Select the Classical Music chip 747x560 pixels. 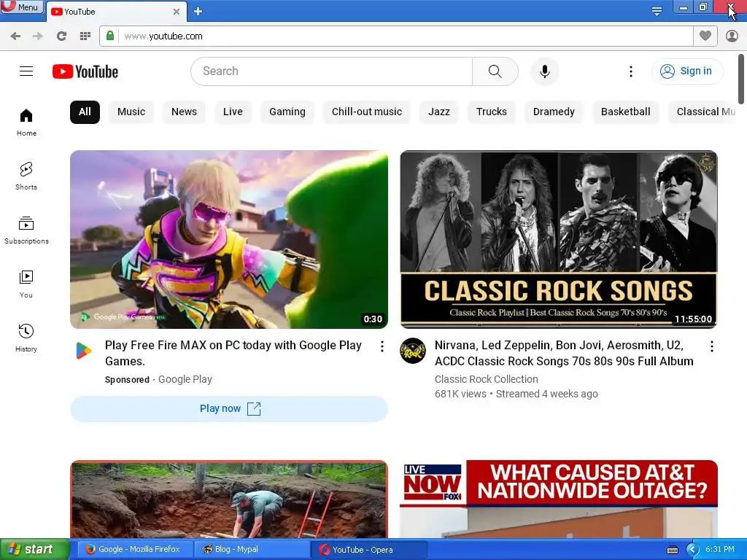[703, 112]
